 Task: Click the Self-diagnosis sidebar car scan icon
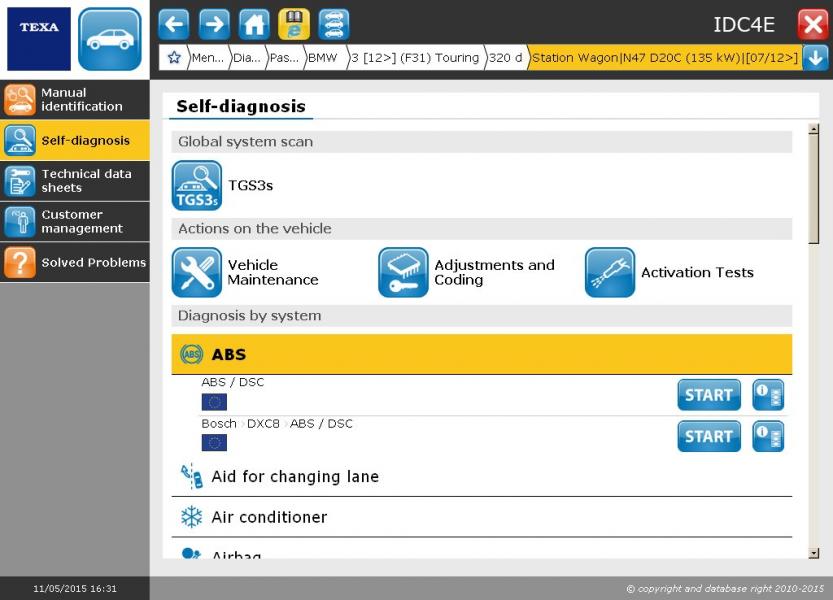coord(20,140)
